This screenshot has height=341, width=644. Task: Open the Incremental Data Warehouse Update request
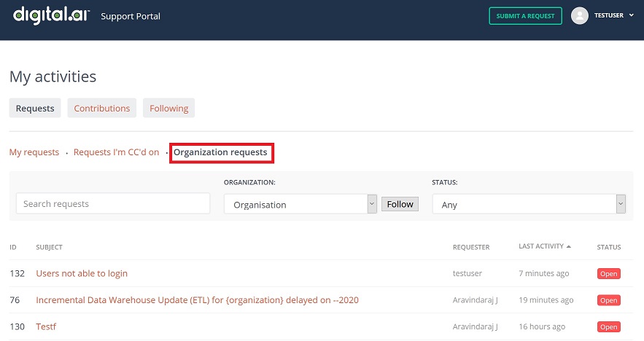pyautogui.click(x=197, y=300)
